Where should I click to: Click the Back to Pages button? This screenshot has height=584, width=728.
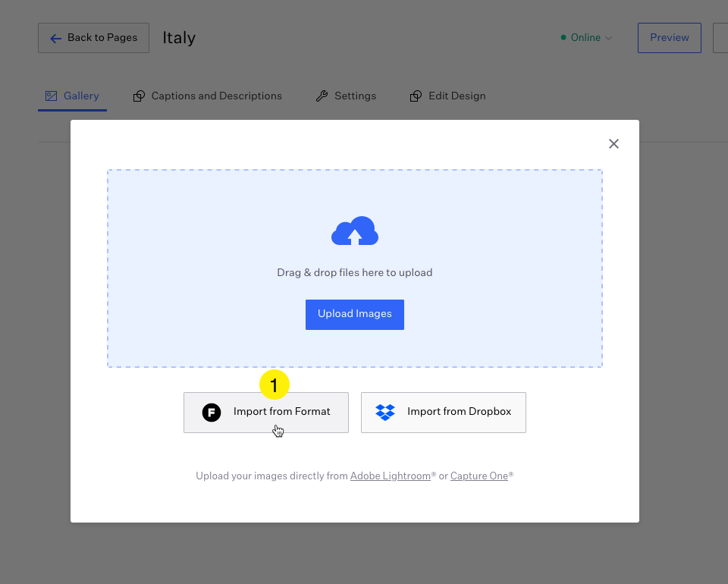93,38
